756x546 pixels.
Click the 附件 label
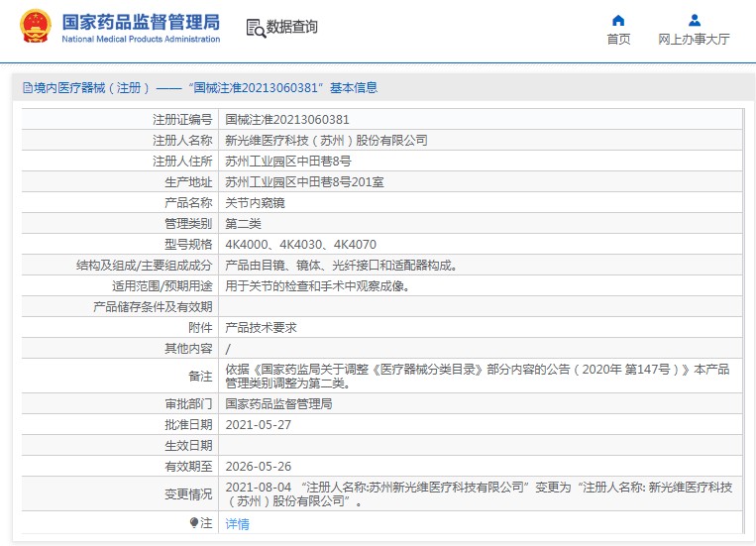click(x=200, y=328)
